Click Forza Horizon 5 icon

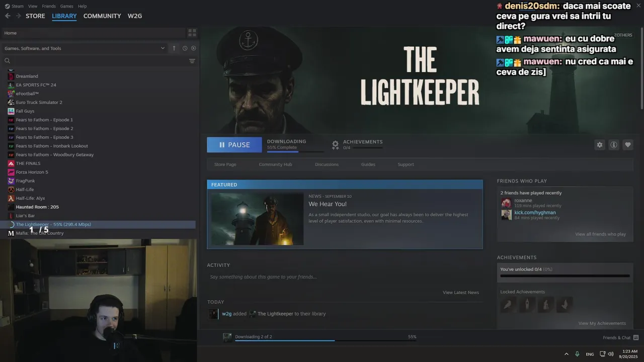pyautogui.click(x=11, y=172)
